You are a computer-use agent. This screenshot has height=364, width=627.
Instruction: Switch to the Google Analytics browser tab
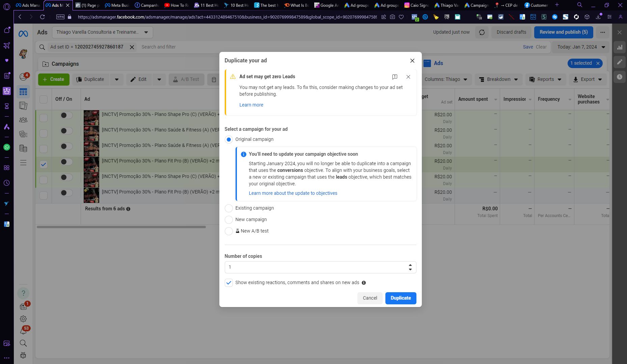[326, 5]
